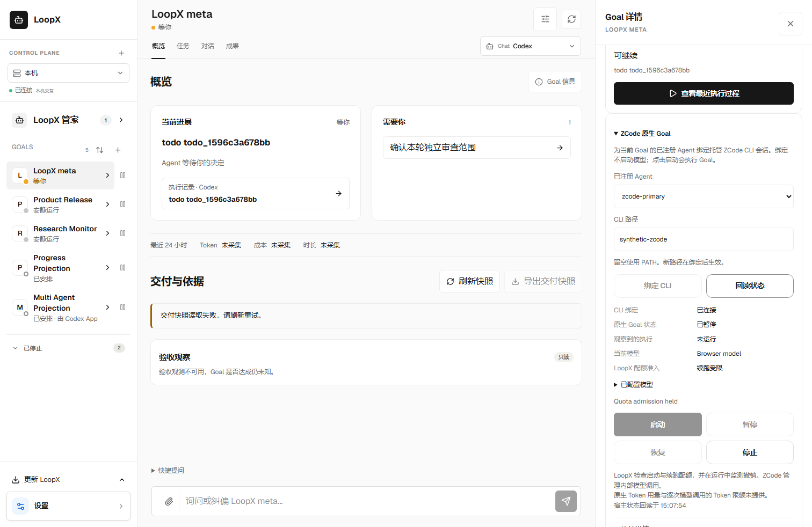Select the Research Monitor goal
812x527 pixels.
[x=60, y=233]
